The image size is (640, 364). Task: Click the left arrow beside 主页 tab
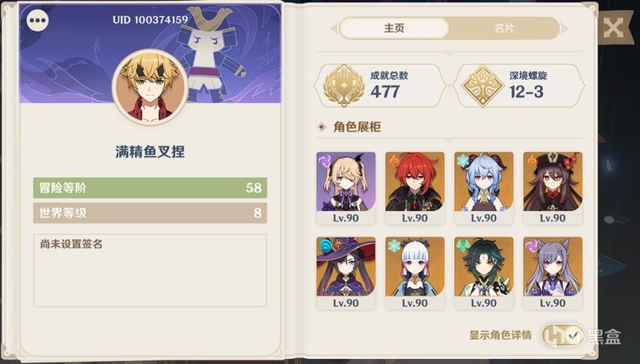click(x=335, y=28)
